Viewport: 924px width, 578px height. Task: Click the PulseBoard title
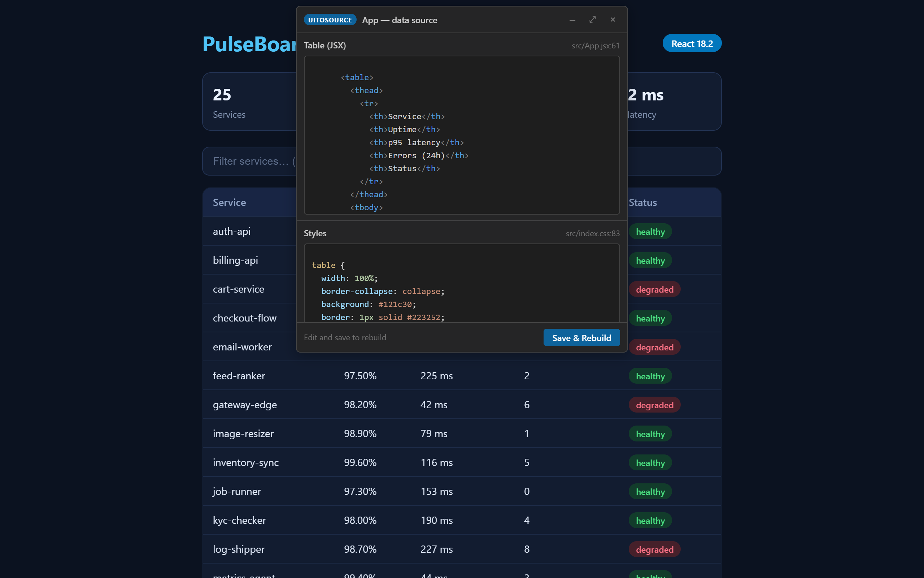(x=250, y=44)
